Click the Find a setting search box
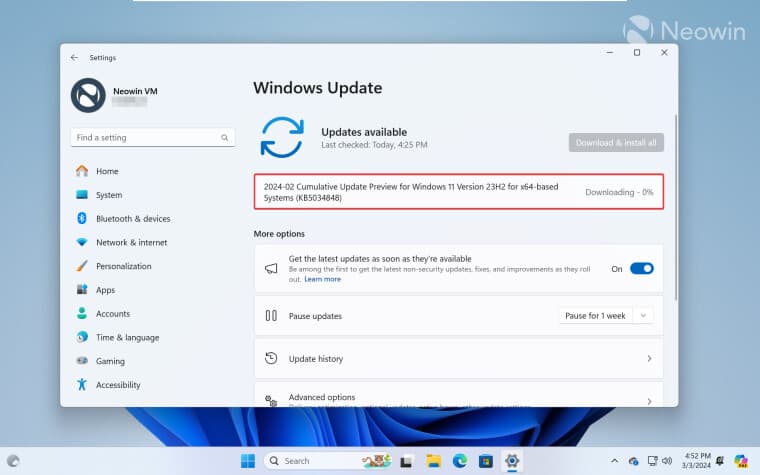The image size is (760, 475). [153, 138]
